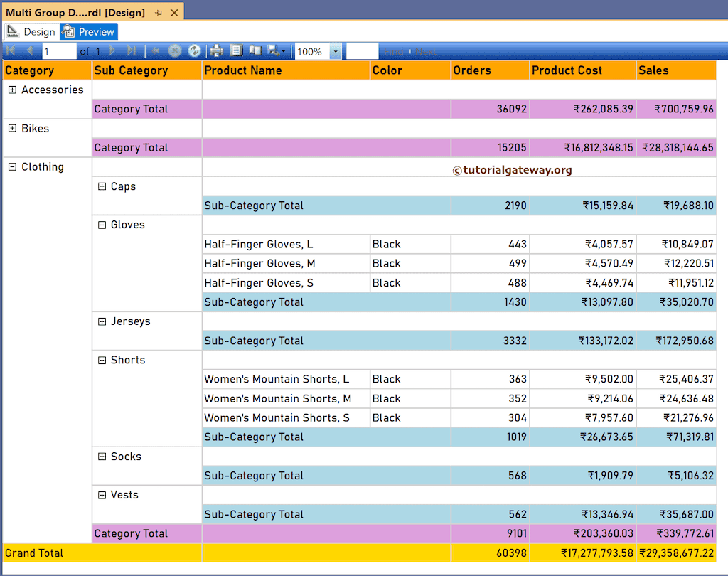
Task: Click the Stop rendering icon
Action: (175, 50)
